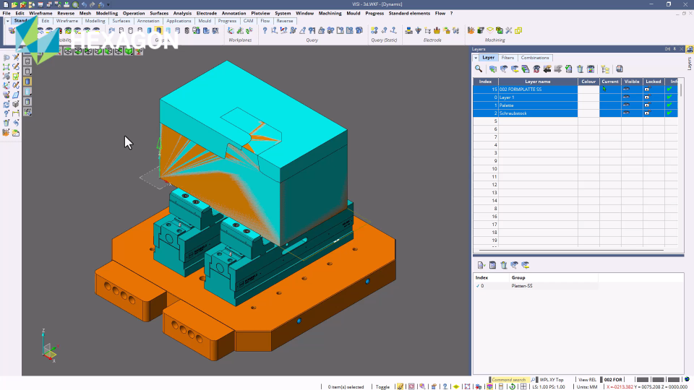Click the last icon in layers toolbar
The height and width of the screenshot is (390, 694).
[x=619, y=69]
